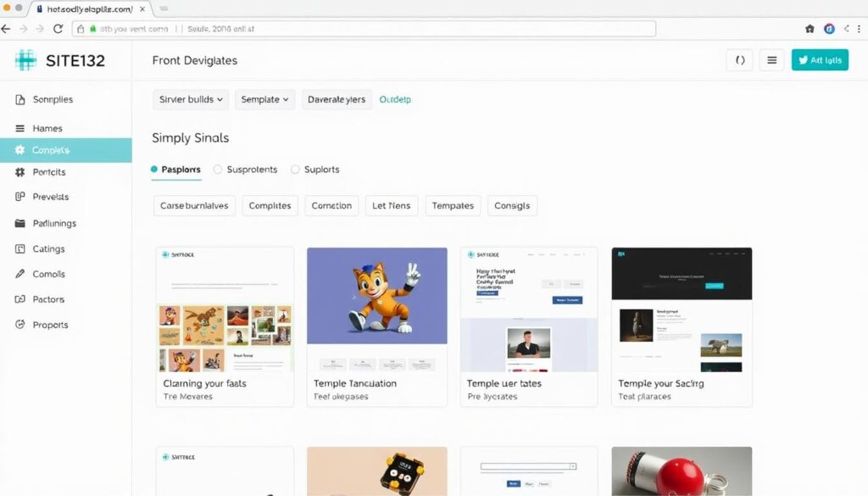
Task: Filter by Tempates tag
Action: [x=453, y=205]
